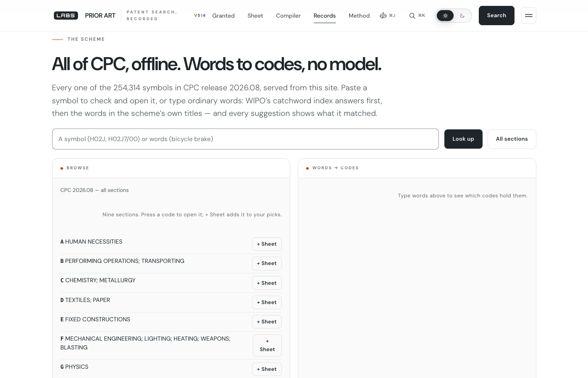This screenshot has width=588, height=378.
Task: Open section D TEXTILES; PAPER
Action: click(x=85, y=300)
